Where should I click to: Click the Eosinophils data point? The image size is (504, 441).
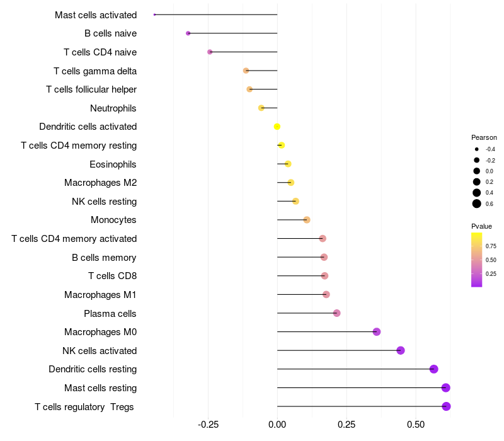288,164
